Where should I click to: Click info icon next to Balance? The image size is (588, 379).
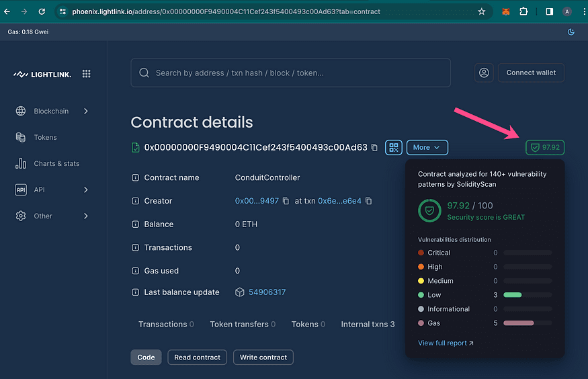point(135,224)
